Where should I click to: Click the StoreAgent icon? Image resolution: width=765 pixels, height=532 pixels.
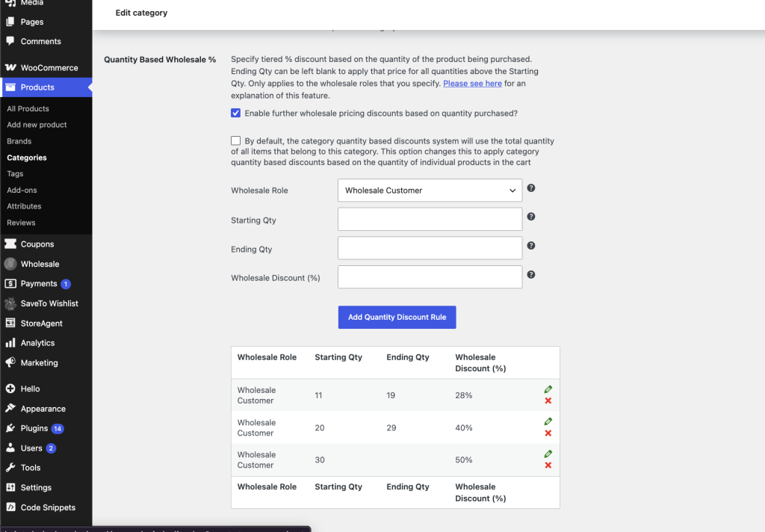coord(10,323)
